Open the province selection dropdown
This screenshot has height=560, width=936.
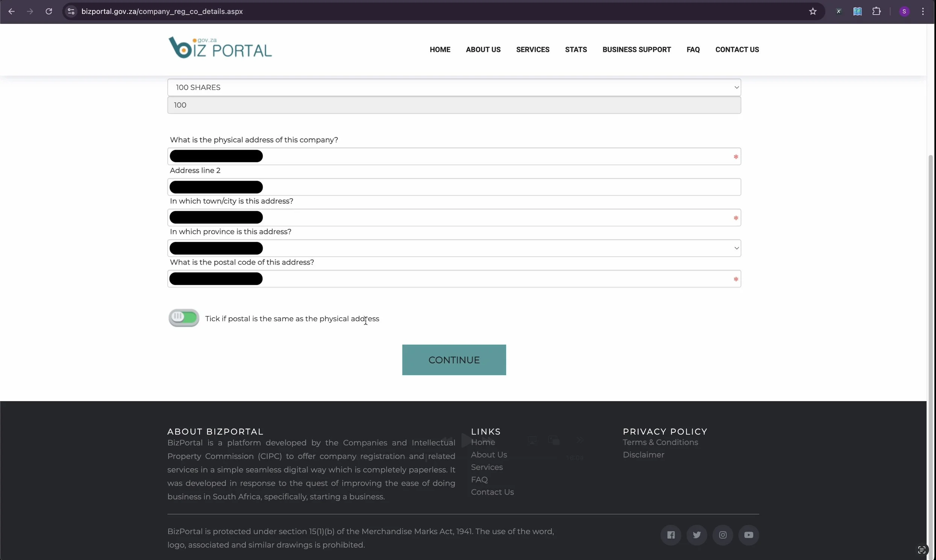tap(454, 248)
